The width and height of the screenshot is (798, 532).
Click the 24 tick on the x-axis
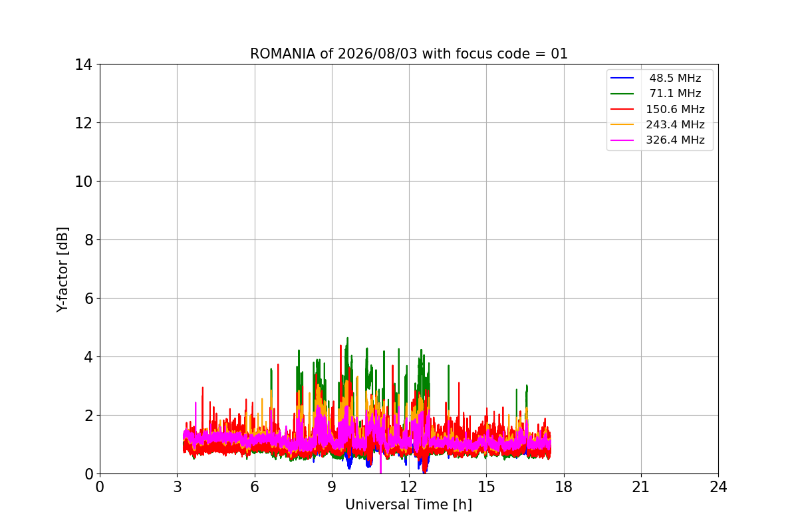click(x=718, y=487)
